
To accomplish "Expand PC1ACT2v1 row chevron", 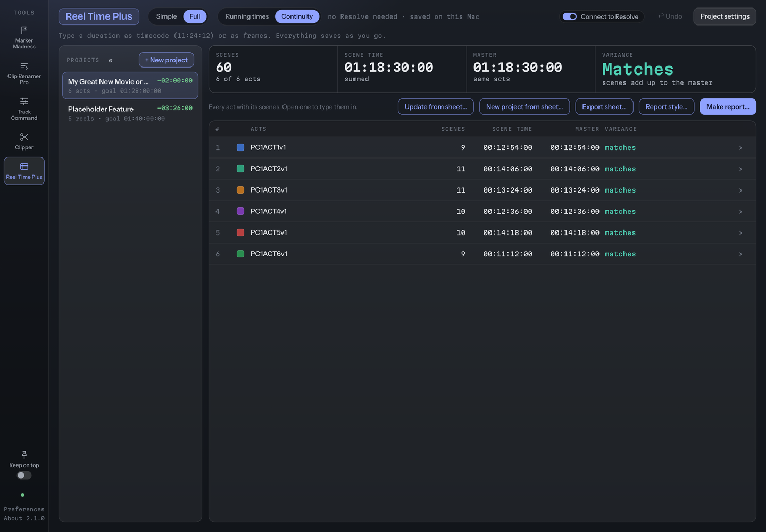I will coord(740,169).
